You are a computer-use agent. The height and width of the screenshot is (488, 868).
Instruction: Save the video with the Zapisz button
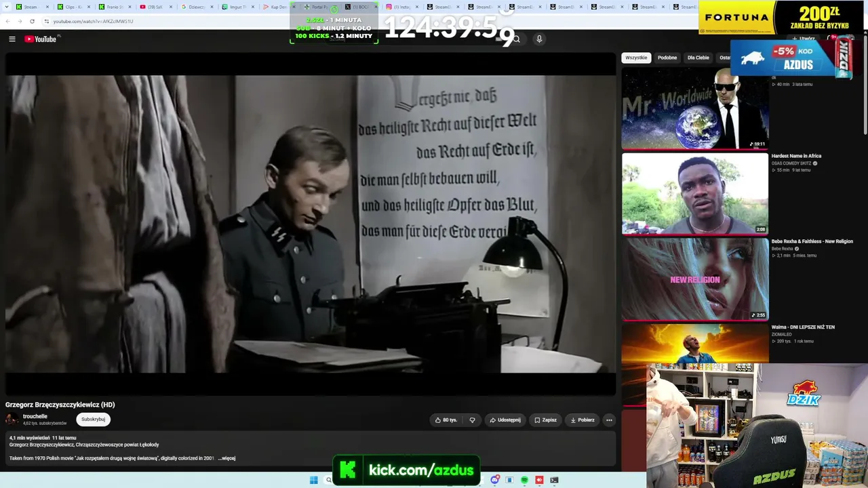[x=545, y=420]
